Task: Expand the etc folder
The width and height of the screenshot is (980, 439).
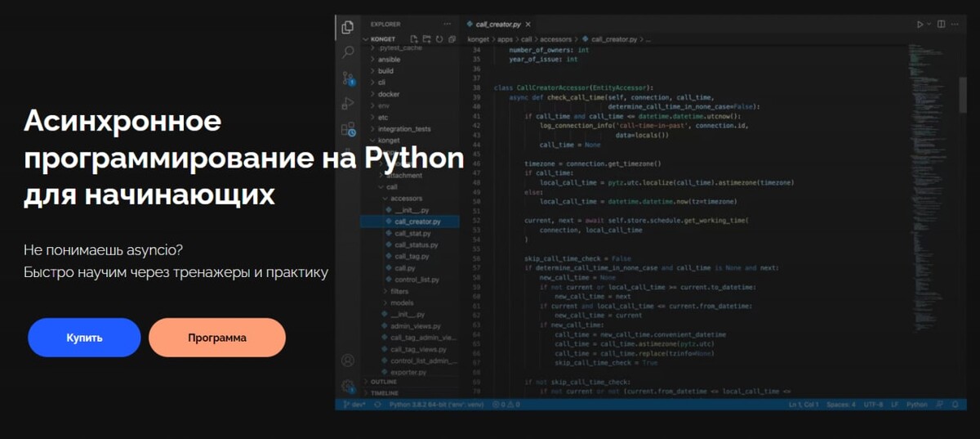Action: 382,117
